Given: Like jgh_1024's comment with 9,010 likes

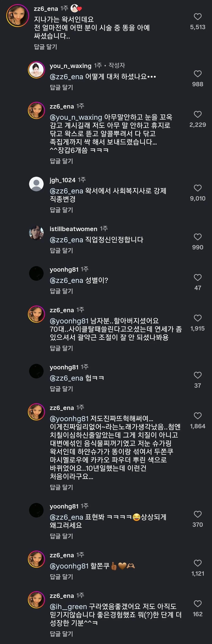Looking at the screenshot, I should pyautogui.click(x=197, y=188).
